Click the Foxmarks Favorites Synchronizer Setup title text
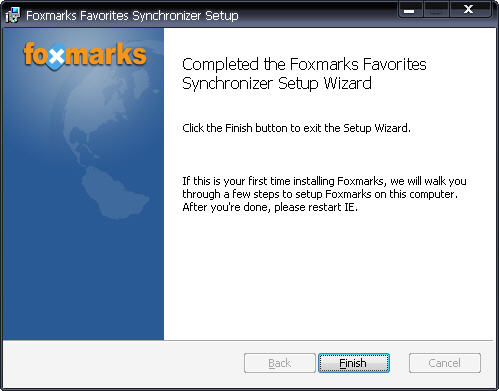499x391 pixels. 132,16
